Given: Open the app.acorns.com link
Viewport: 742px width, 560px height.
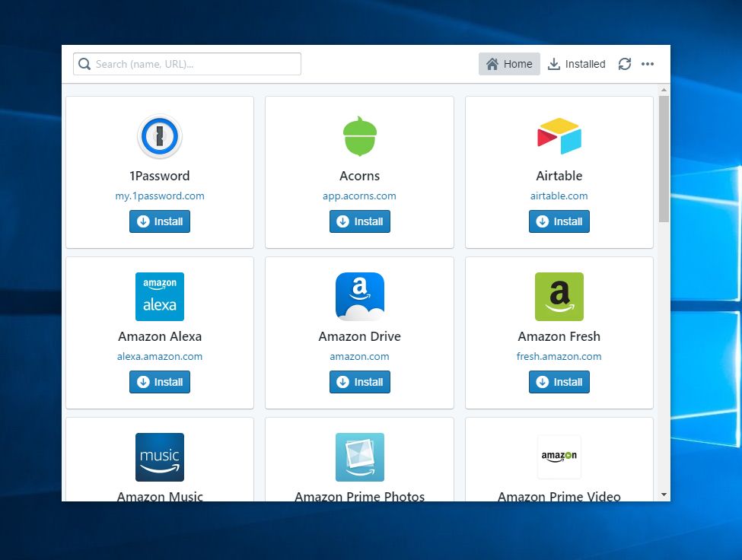Looking at the screenshot, I should [360, 196].
